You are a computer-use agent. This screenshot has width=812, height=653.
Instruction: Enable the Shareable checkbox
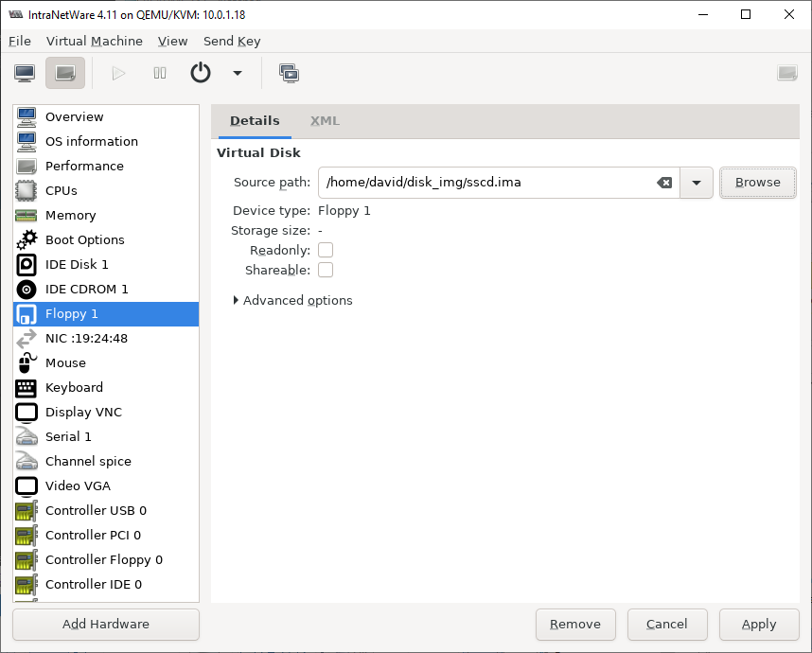(x=326, y=270)
